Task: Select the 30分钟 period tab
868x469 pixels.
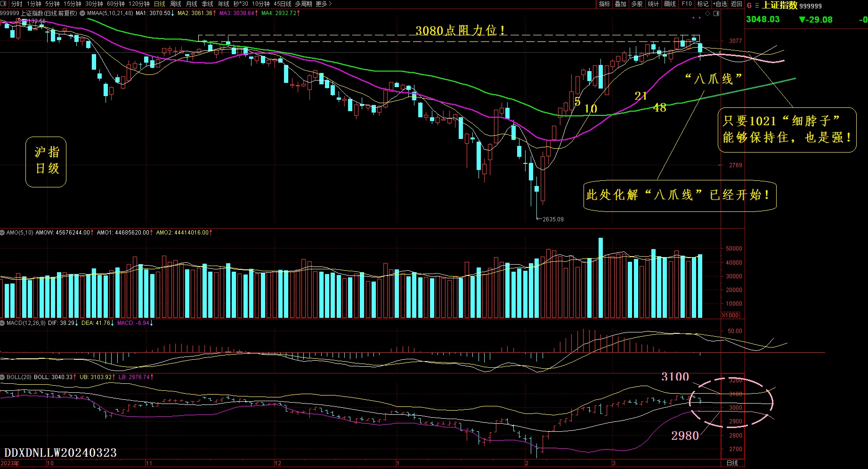Action: [x=94, y=4]
